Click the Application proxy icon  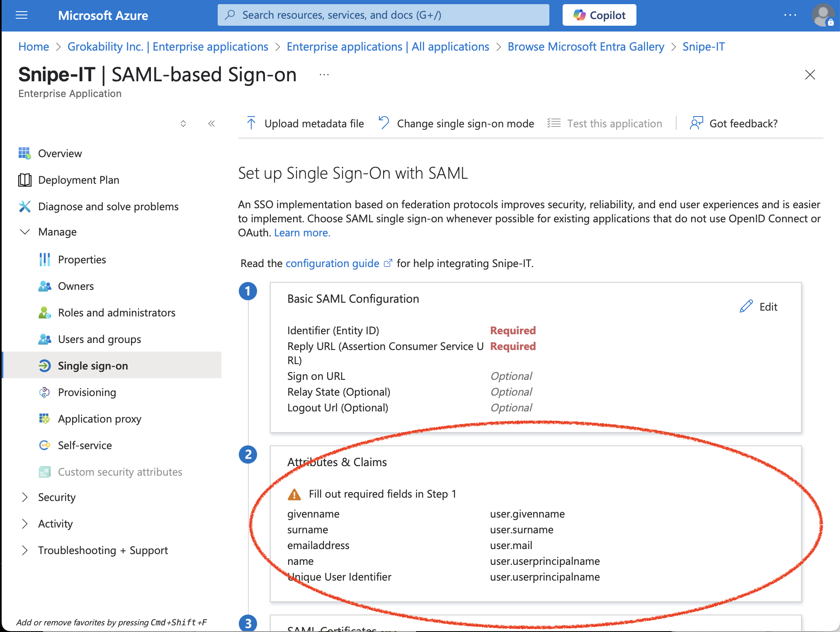[44, 419]
